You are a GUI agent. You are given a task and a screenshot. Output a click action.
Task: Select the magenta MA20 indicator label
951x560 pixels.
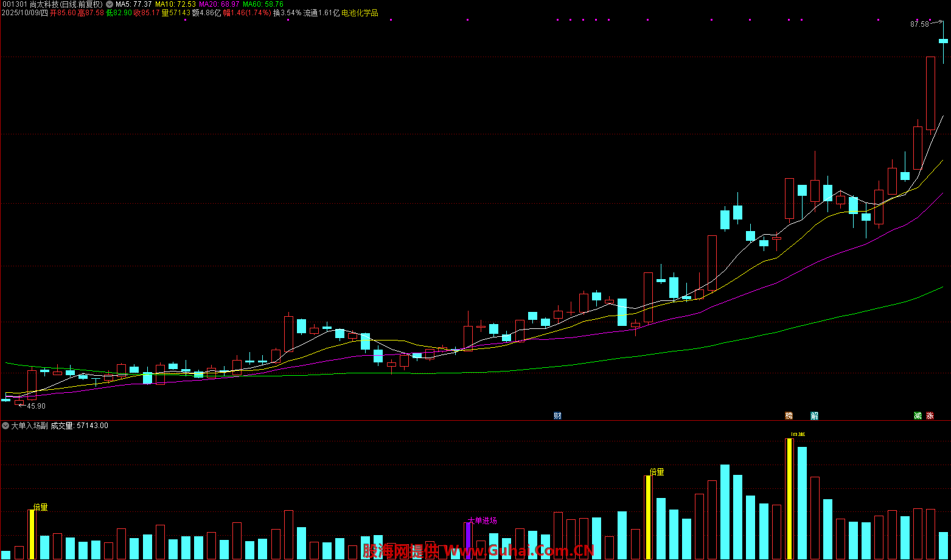pos(219,4)
